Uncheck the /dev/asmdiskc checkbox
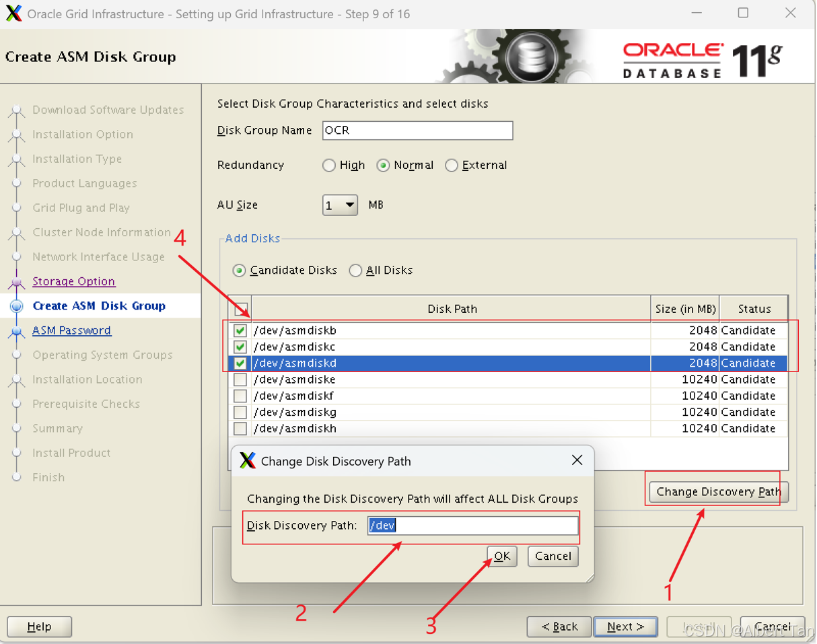The width and height of the screenshot is (817, 644). point(240,347)
